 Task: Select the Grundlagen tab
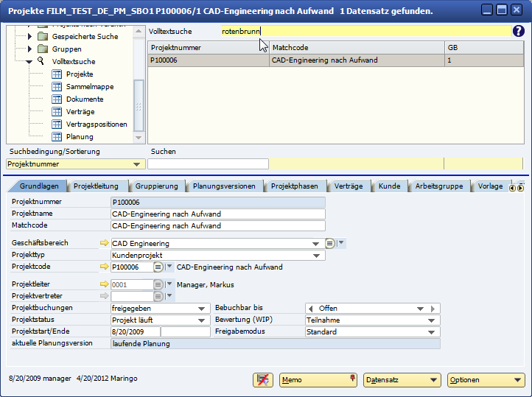38,186
